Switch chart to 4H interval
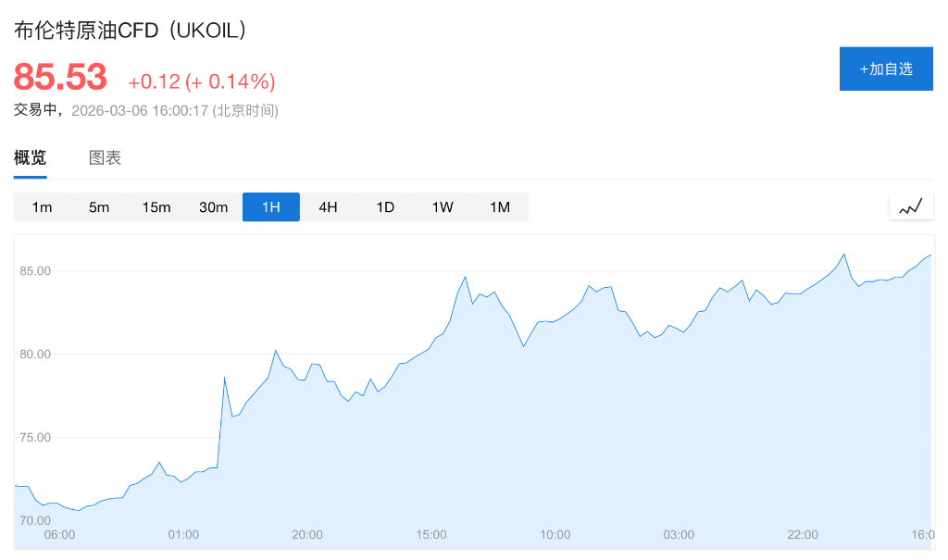The width and height of the screenshot is (948, 560). (x=328, y=207)
